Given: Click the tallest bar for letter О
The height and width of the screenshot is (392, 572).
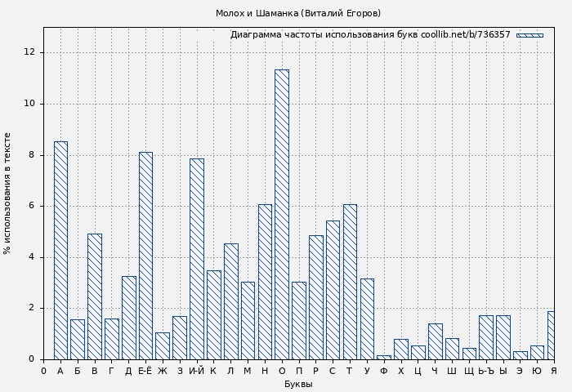Looking at the screenshot, I should tap(281, 214).
